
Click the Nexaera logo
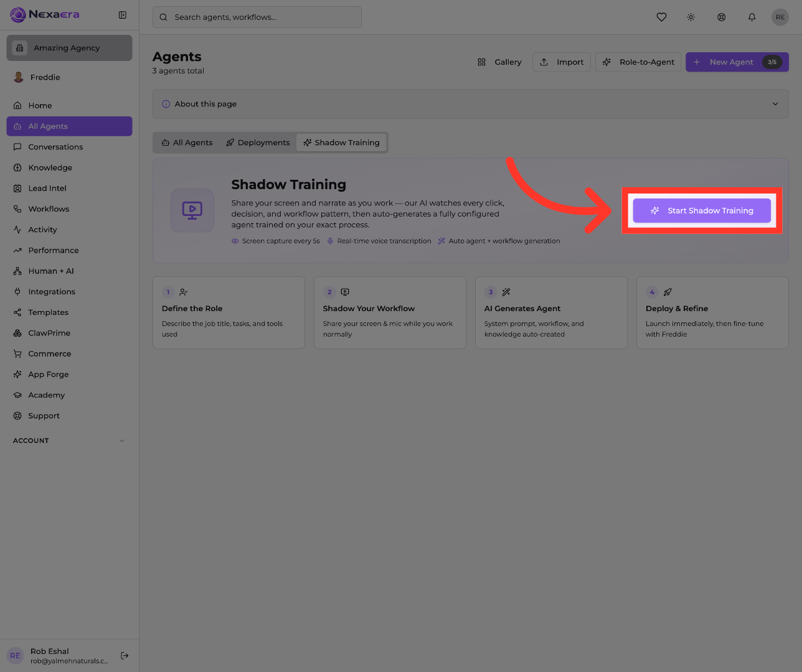(45, 14)
